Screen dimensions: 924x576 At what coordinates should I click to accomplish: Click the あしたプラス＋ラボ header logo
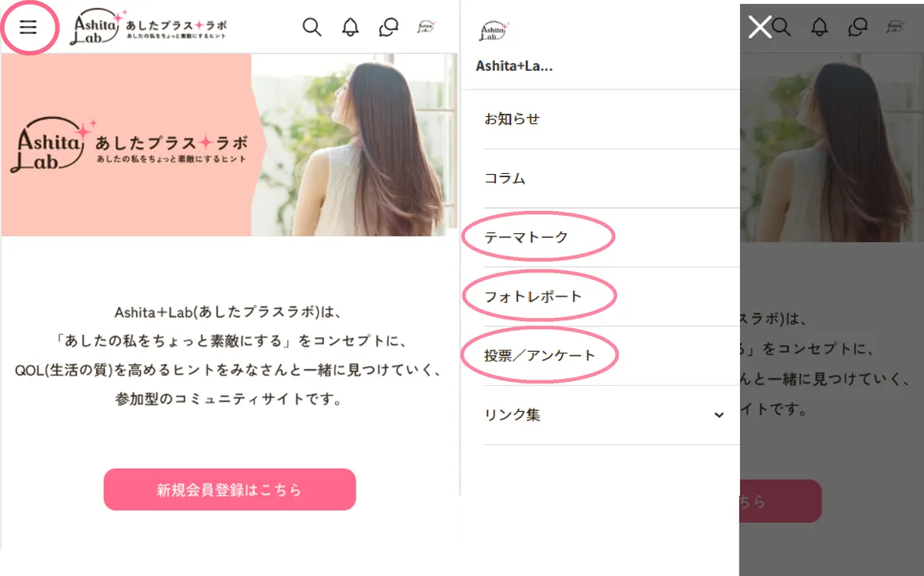[150, 27]
